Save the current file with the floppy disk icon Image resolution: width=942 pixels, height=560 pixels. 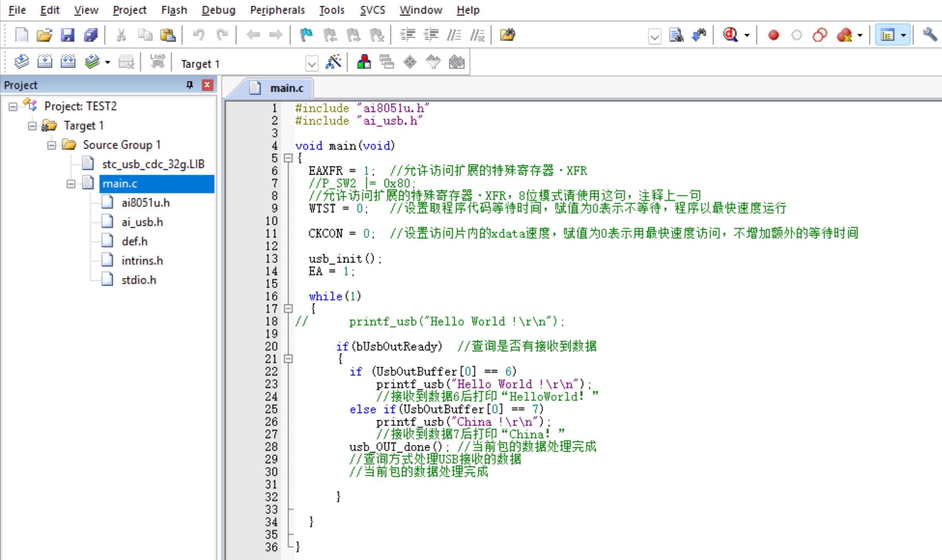pos(68,35)
